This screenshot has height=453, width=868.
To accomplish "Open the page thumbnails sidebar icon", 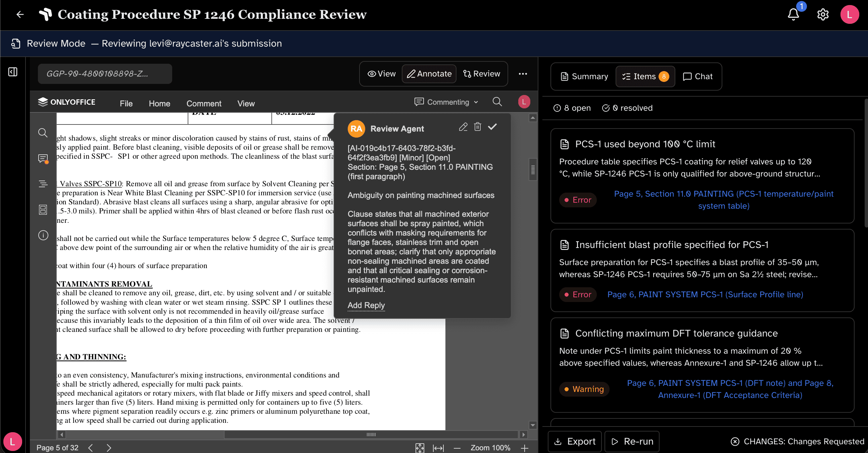I will 43,210.
